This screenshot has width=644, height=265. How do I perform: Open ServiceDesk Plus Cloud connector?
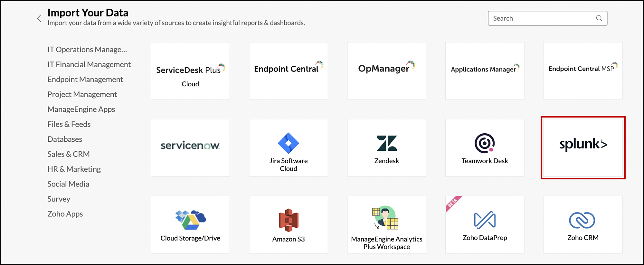[x=190, y=71]
